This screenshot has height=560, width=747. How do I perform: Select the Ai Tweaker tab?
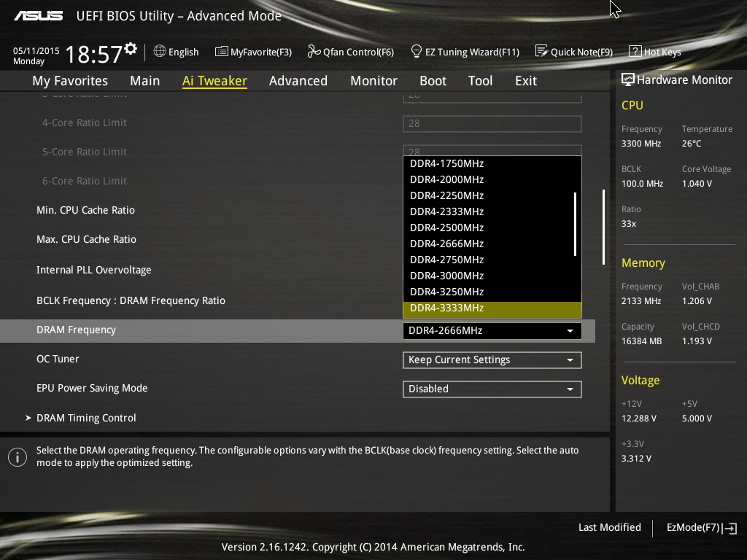pyautogui.click(x=215, y=81)
